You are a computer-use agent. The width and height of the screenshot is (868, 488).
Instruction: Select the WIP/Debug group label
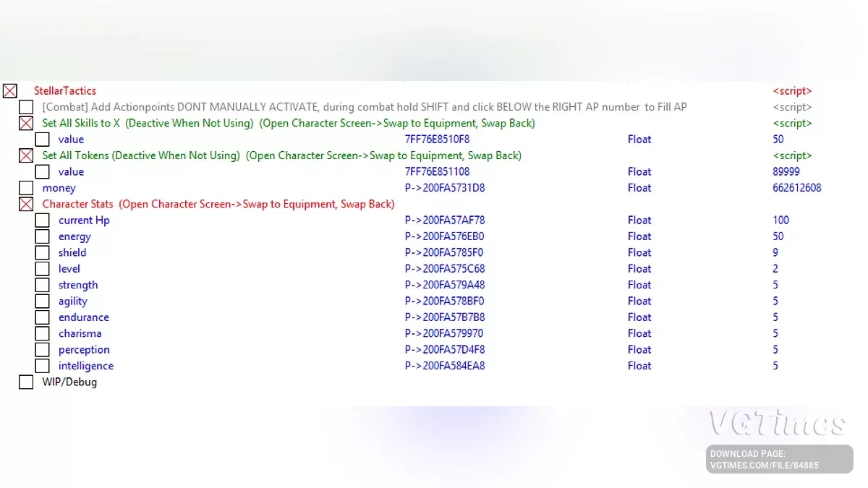[69, 382]
